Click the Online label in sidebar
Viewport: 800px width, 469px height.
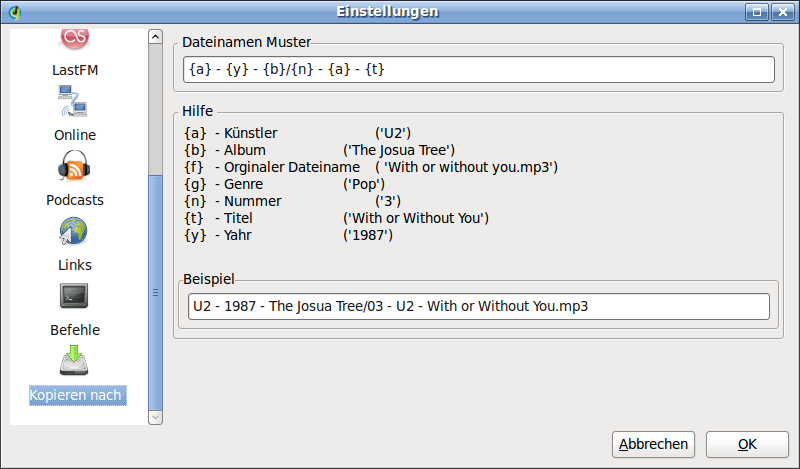(x=74, y=135)
